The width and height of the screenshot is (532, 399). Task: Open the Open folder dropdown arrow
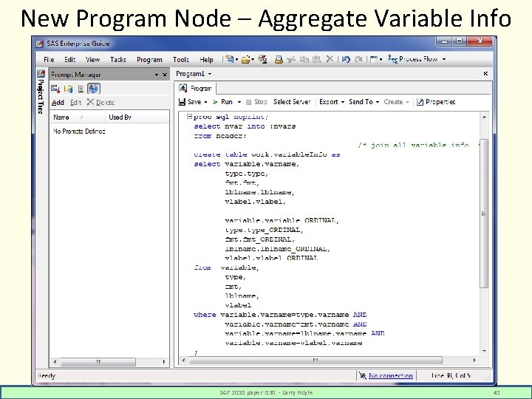pos(253,59)
